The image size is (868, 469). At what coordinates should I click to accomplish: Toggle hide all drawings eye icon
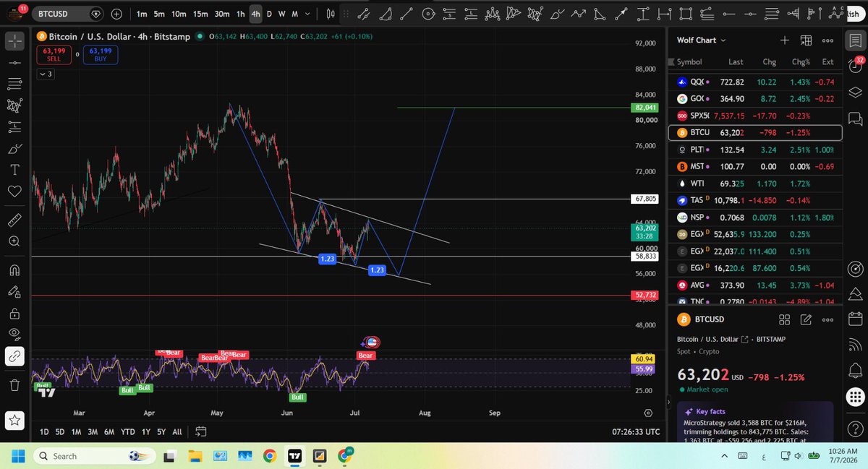pyautogui.click(x=14, y=335)
